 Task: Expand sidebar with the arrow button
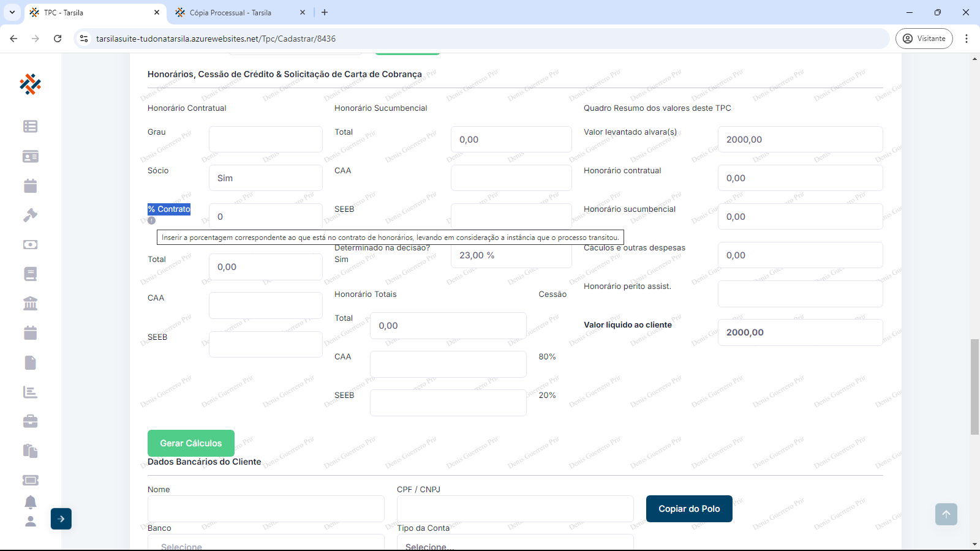pyautogui.click(x=61, y=519)
